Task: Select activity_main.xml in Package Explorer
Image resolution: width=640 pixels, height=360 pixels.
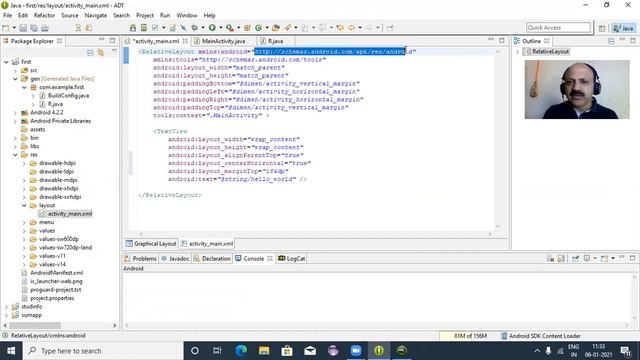Action: pyautogui.click(x=70, y=214)
